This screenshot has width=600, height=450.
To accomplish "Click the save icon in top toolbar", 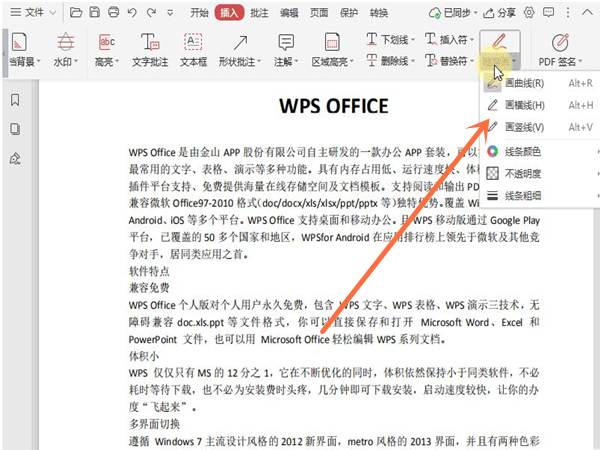I will tap(93, 13).
